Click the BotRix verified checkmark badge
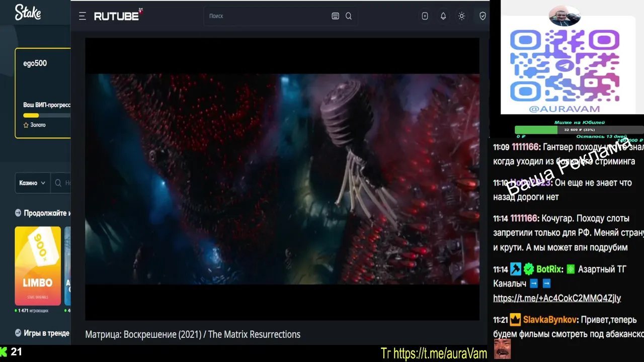The width and height of the screenshot is (644, 362). (x=528, y=269)
